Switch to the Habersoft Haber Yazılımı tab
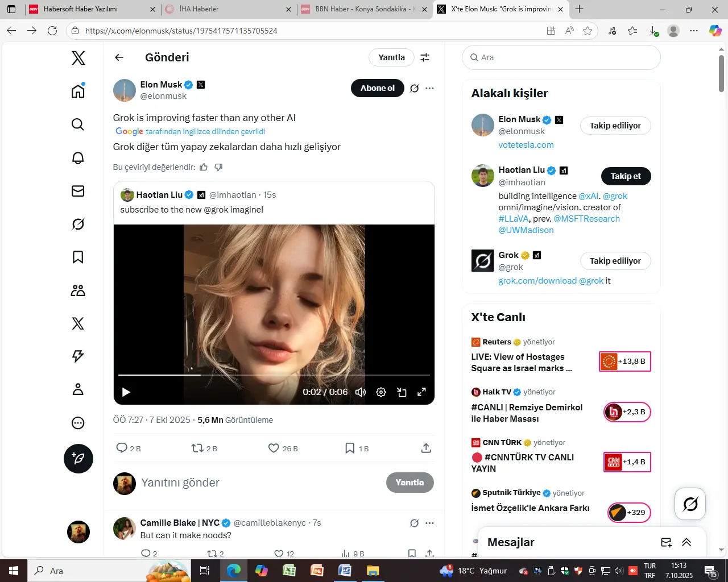The image size is (728, 582). click(x=91, y=9)
